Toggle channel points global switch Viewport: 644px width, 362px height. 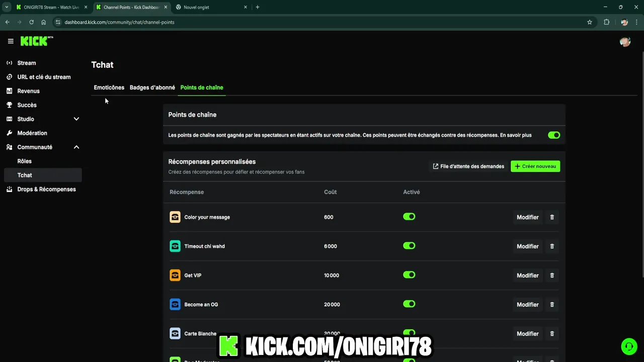pos(554,135)
